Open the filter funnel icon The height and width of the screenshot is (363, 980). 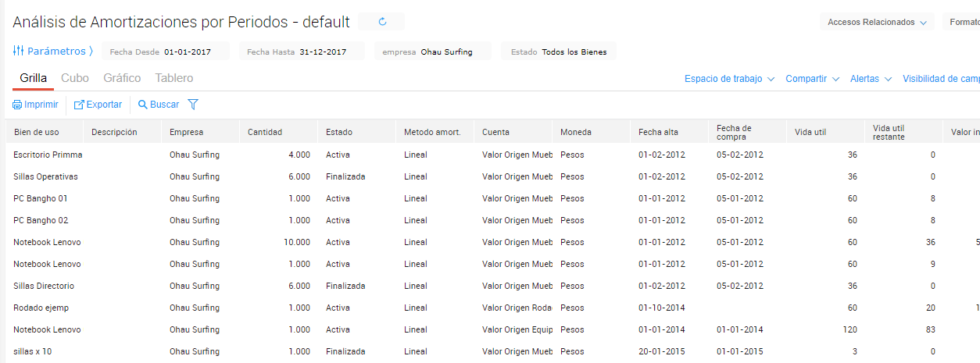click(193, 104)
